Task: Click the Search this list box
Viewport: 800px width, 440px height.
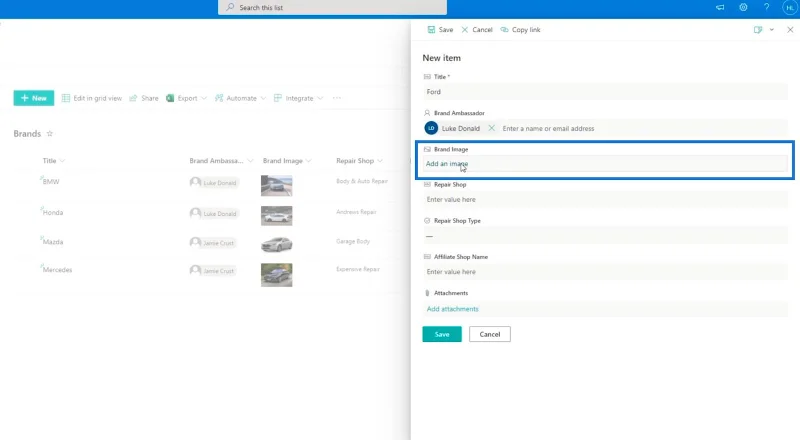Action: [x=332, y=7]
